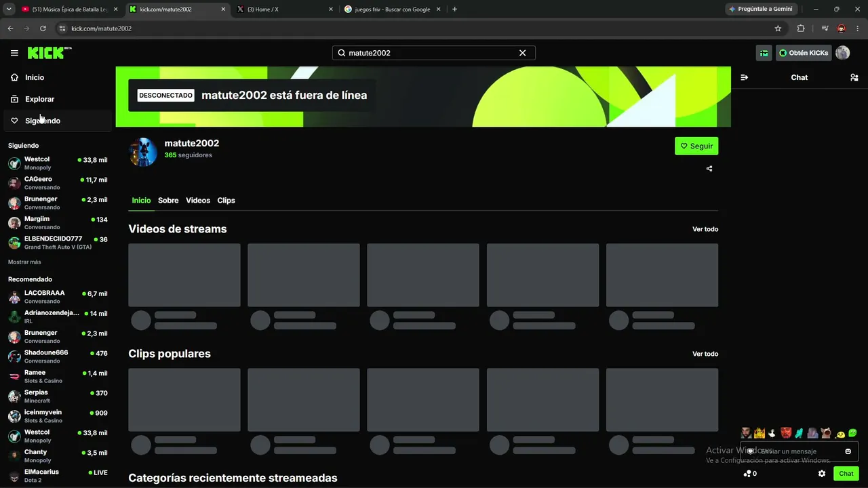Switch to the X Home browser tab

coord(285,9)
